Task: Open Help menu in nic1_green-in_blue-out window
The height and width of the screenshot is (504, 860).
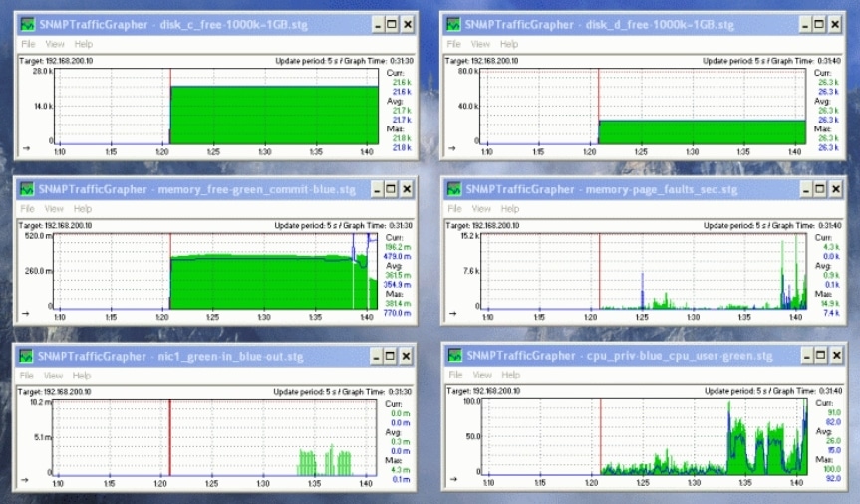Action: click(x=81, y=376)
